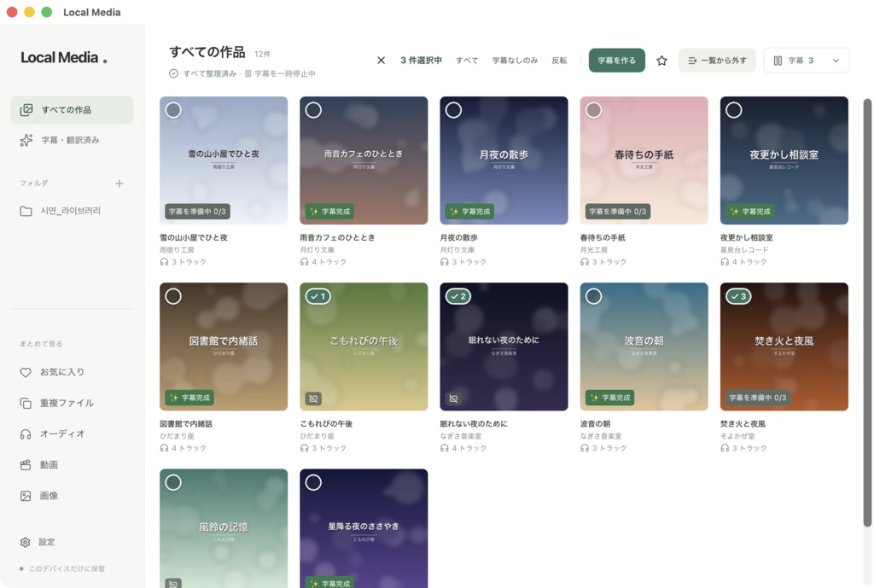
Task: Click the heart icon beside お気に入り
Action: point(26,372)
